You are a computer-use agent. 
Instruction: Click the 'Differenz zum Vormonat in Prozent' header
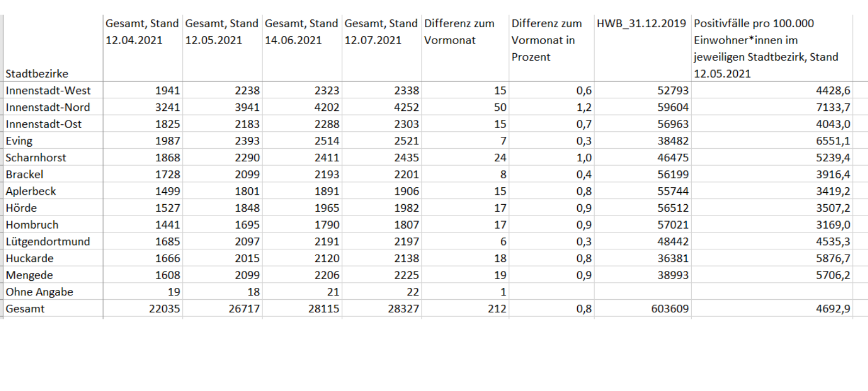[546, 40]
